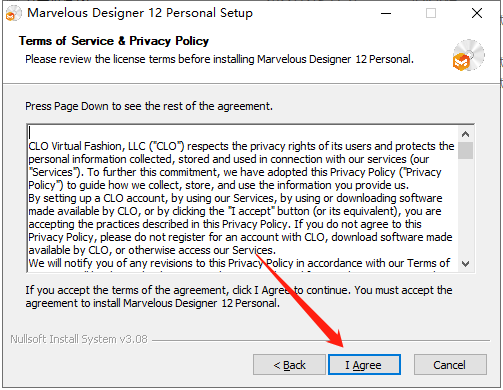Click the empty scrollbar track below the thumb
Viewport: 503px width, 390px height.
pyautogui.click(x=465, y=207)
